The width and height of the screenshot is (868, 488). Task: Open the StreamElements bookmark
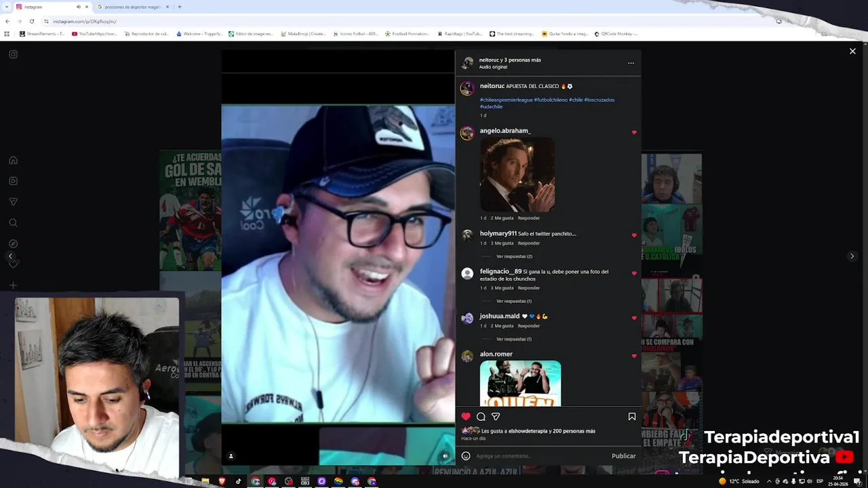[x=42, y=33]
